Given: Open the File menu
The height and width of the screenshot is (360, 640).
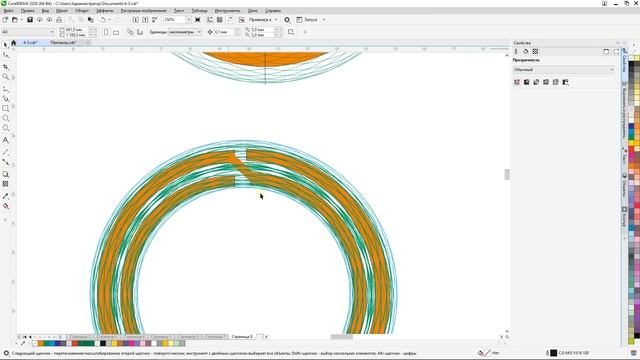Looking at the screenshot, I should (x=8, y=11).
